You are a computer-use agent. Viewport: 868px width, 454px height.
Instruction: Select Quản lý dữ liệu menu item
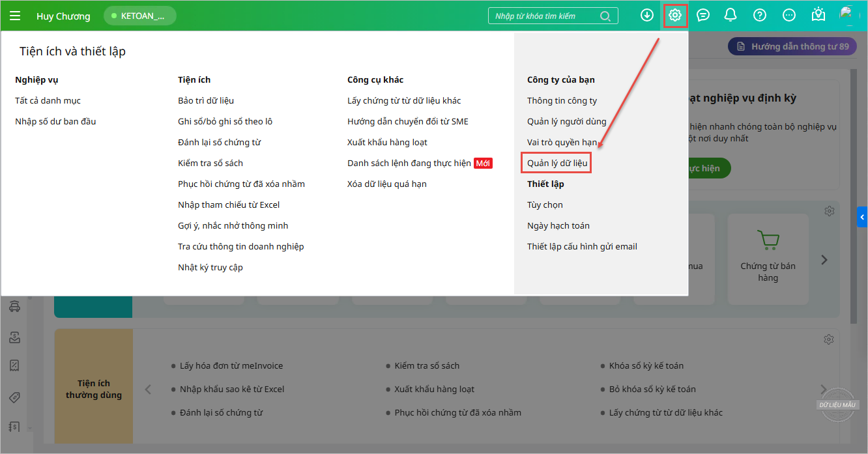point(557,163)
